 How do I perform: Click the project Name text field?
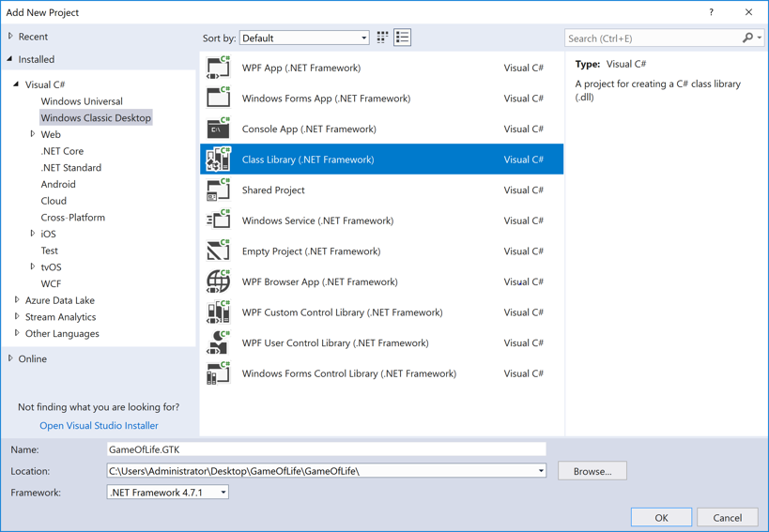[326, 449]
